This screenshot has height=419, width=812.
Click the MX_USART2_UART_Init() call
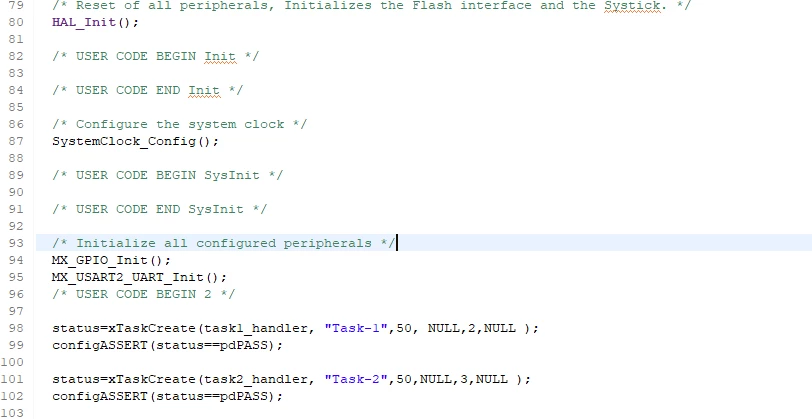coord(139,277)
